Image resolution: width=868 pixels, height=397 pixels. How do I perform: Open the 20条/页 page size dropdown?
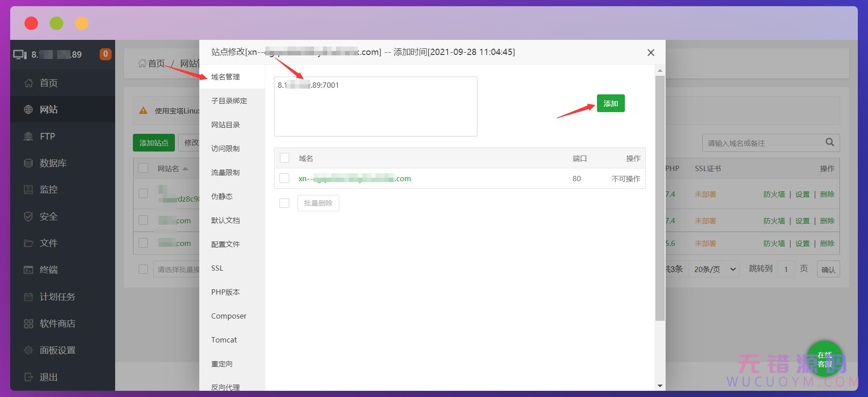coord(714,269)
